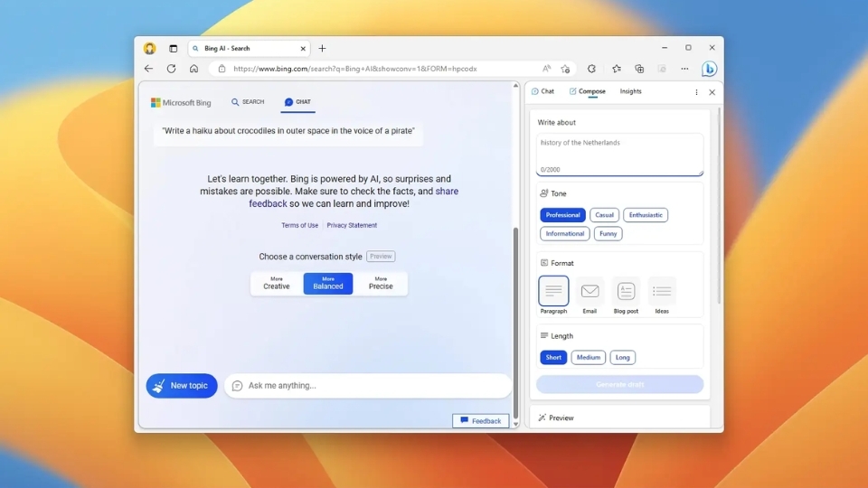Add this page to favorites
The height and width of the screenshot is (488, 868).
(x=565, y=69)
